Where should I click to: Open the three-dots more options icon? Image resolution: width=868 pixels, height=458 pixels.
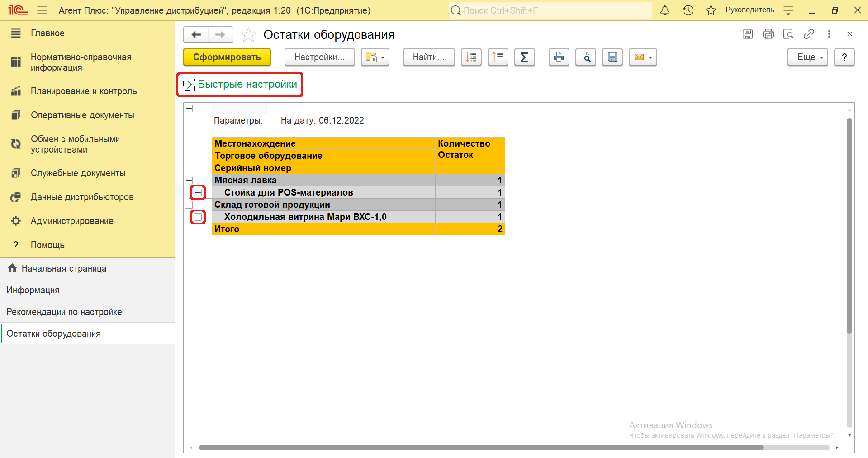tap(829, 34)
